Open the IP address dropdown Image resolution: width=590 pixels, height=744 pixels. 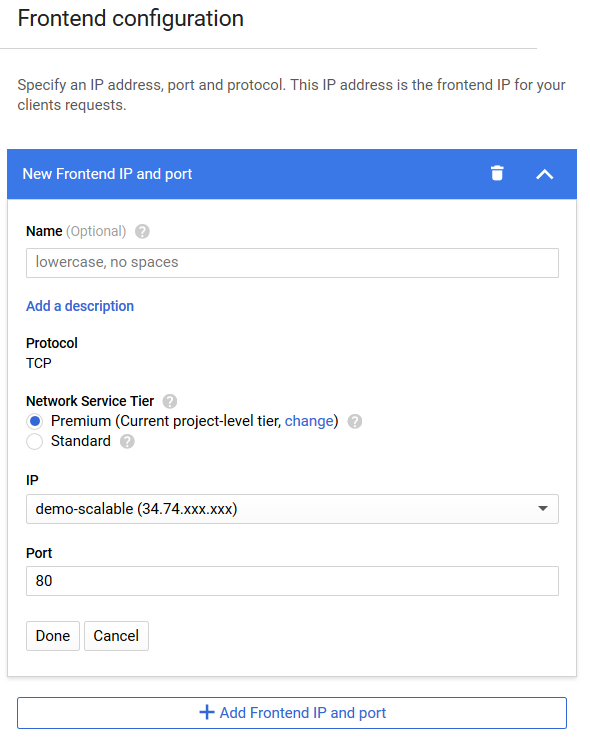coord(292,509)
